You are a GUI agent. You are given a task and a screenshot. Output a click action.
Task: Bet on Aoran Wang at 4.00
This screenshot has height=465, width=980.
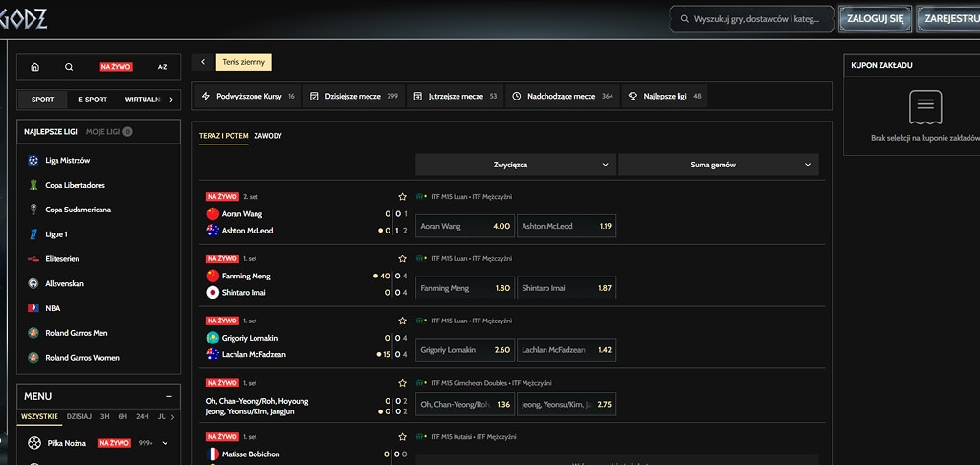click(x=465, y=226)
